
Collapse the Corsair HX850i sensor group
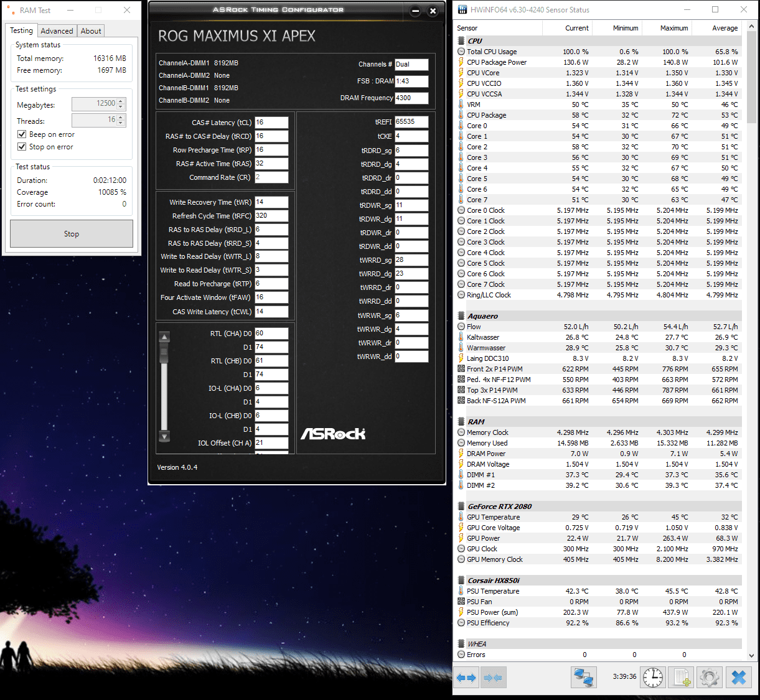(x=461, y=581)
